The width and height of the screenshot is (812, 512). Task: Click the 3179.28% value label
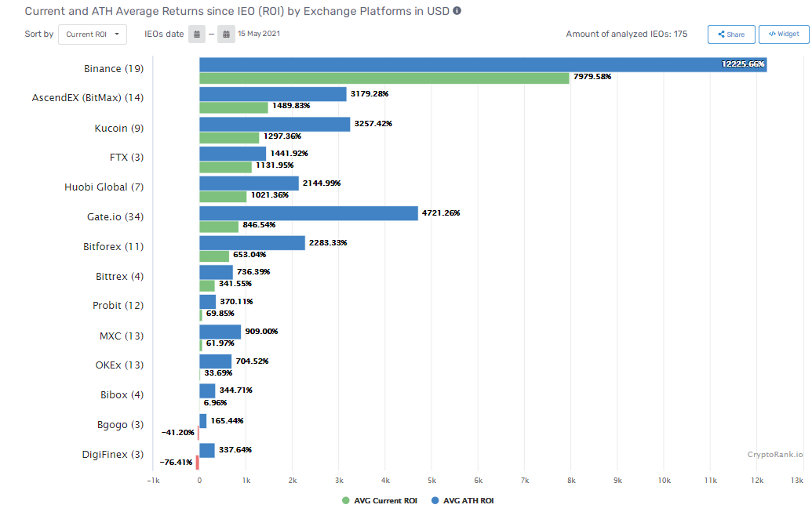tap(370, 94)
